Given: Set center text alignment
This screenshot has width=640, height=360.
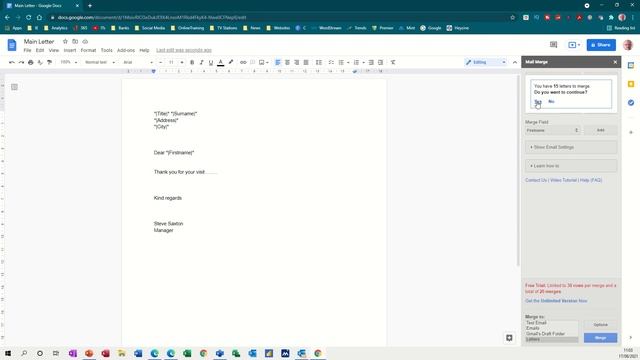Looking at the screenshot, I should (x=287, y=62).
